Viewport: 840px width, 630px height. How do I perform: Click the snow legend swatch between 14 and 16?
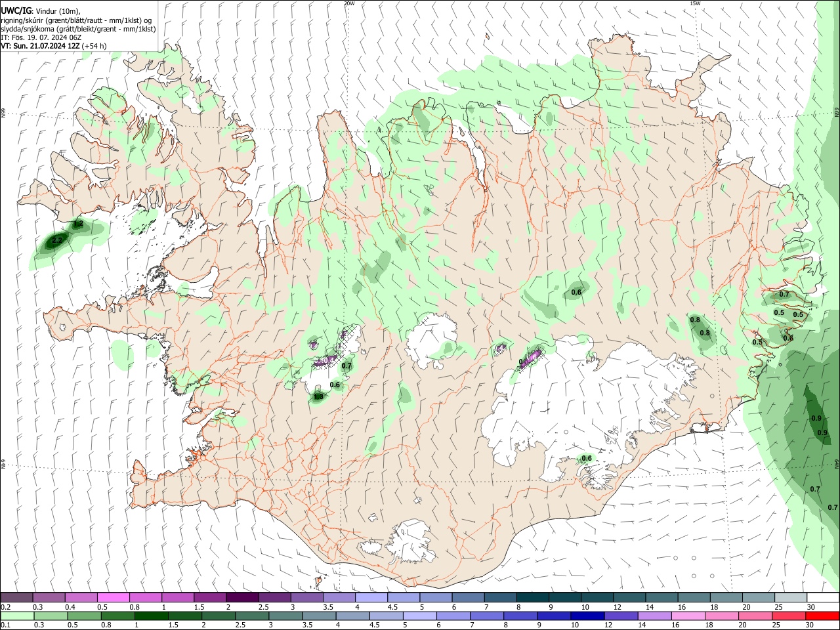tap(661, 597)
